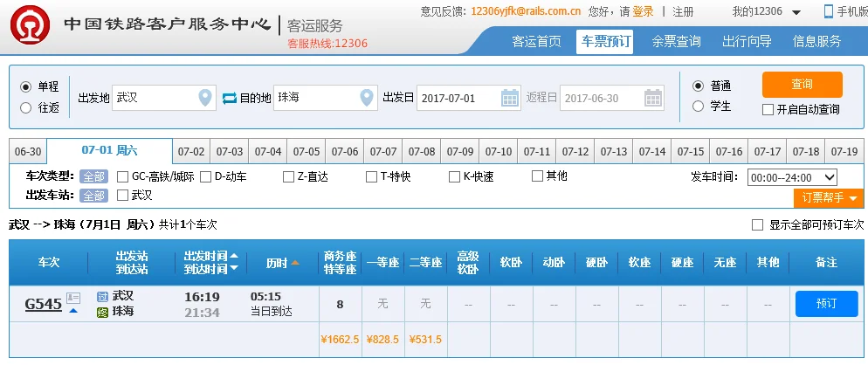The image size is (868, 365).
Task: Check GC-高铁/城际 train type filter
Action: 123,176
